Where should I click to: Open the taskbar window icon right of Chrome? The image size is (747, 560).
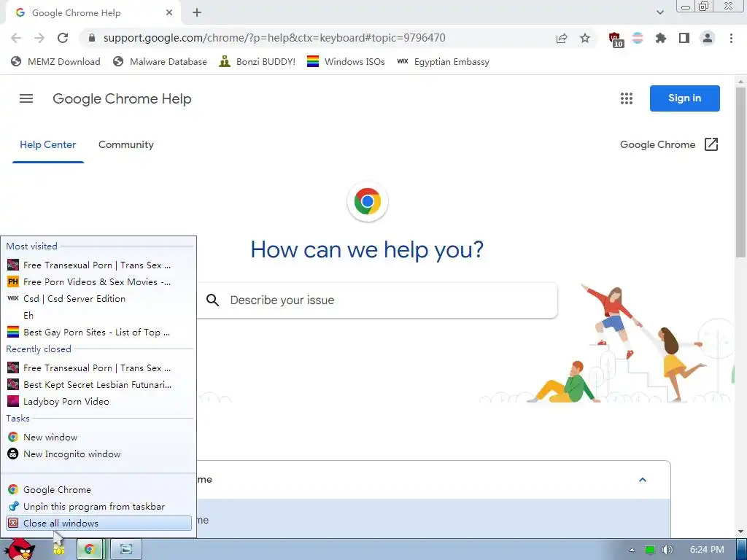point(125,550)
